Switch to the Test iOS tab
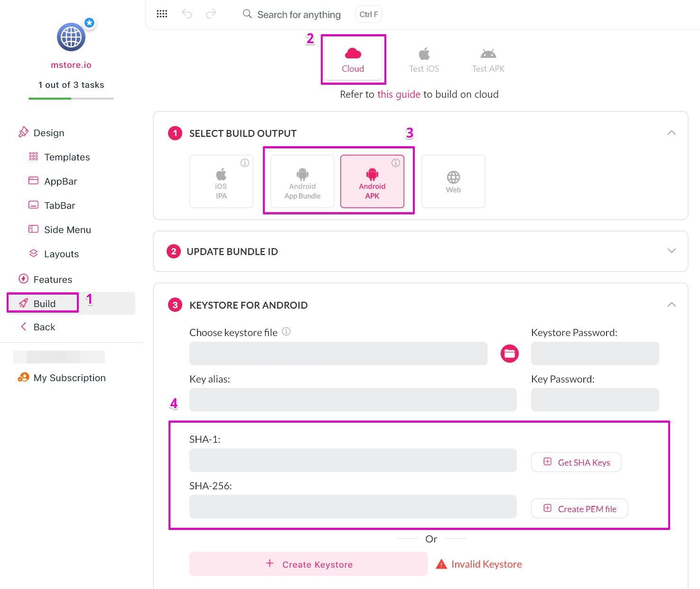The width and height of the screenshot is (700, 589). click(x=424, y=60)
